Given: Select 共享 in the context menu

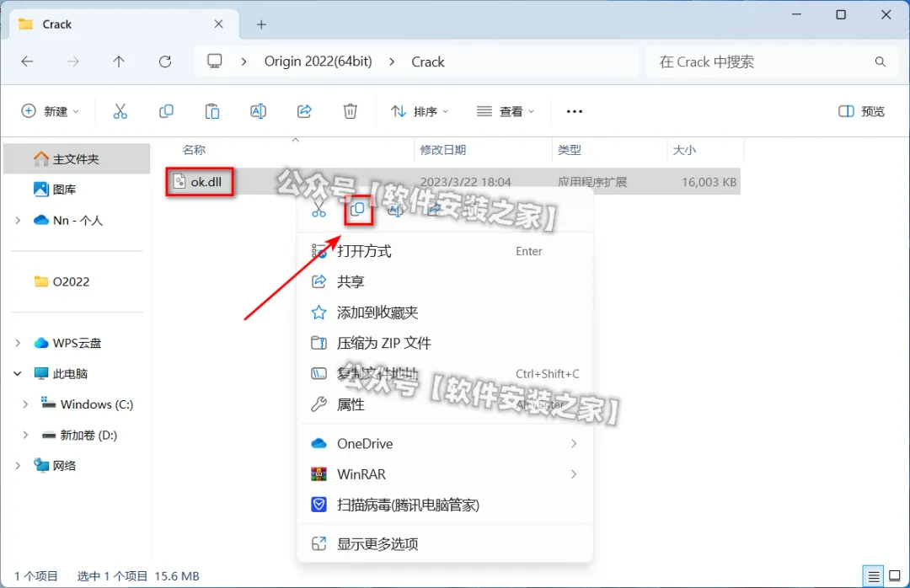Looking at the screenshot, I should tap(445, 281).
